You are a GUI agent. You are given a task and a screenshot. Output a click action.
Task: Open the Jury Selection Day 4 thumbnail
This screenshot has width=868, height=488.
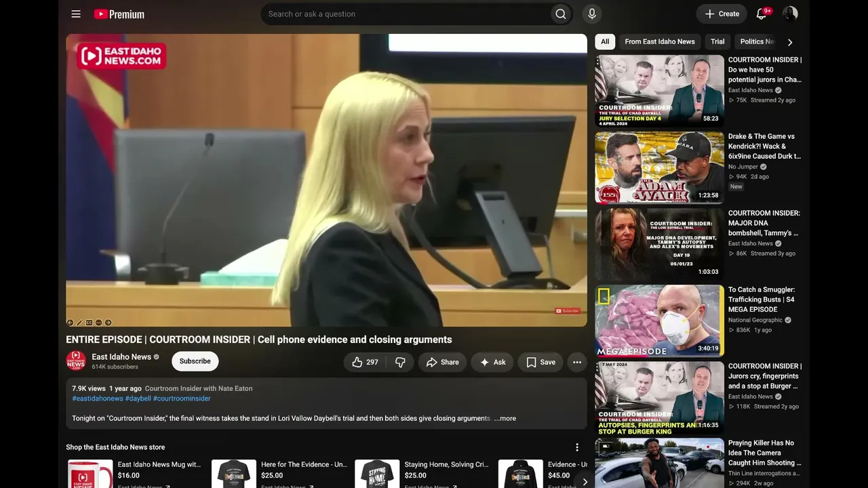pyautogui.click(x=659, y=91)
